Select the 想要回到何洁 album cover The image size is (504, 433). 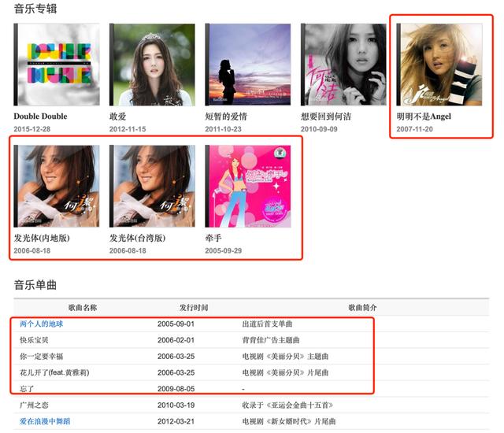tap(343, 65)
